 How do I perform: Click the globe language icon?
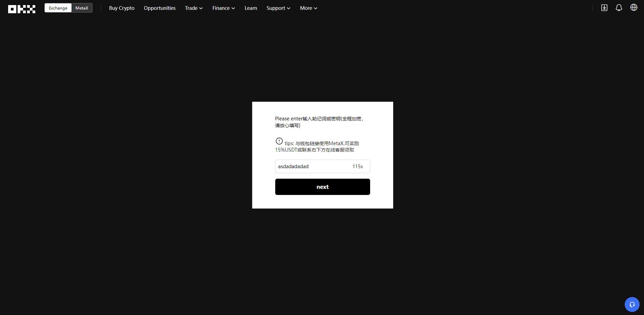click(x=633, y=7)
